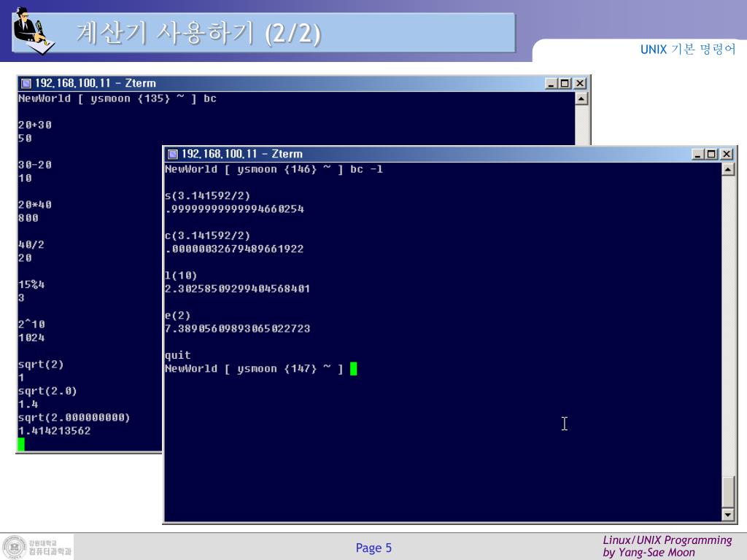Click the 'sqrt(2.000000000)' line

74,418
